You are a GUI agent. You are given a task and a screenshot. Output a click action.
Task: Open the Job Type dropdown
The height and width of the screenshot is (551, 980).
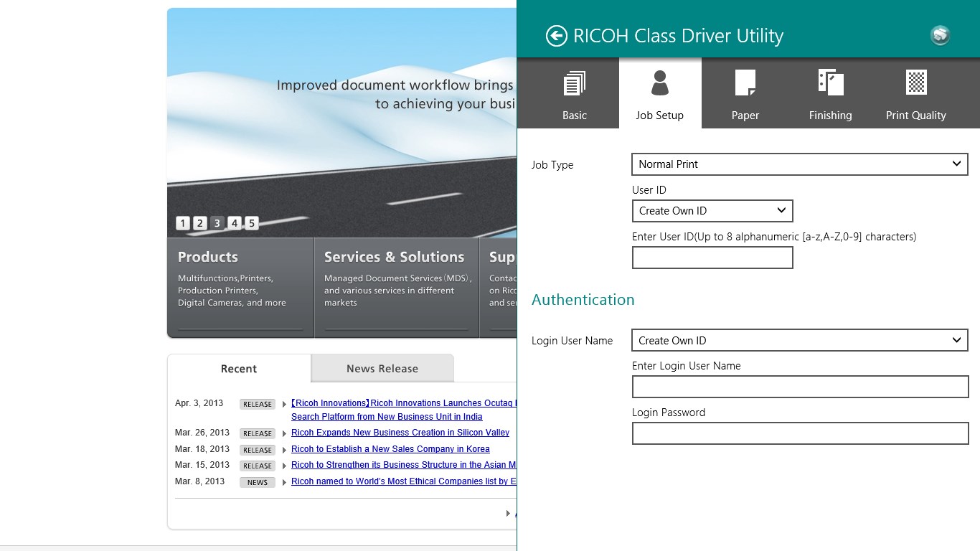point(800,164)
